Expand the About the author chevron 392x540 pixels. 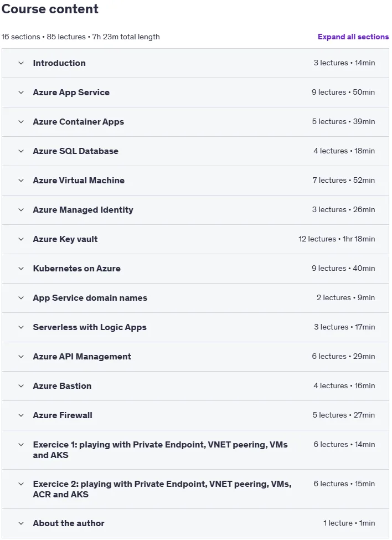click(x=21, y=523)
